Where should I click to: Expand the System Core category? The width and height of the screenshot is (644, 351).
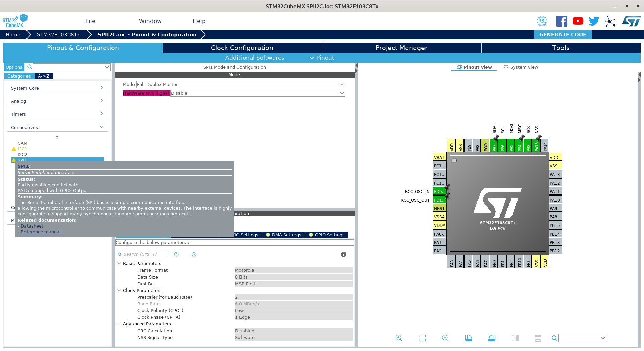(57, 88)
